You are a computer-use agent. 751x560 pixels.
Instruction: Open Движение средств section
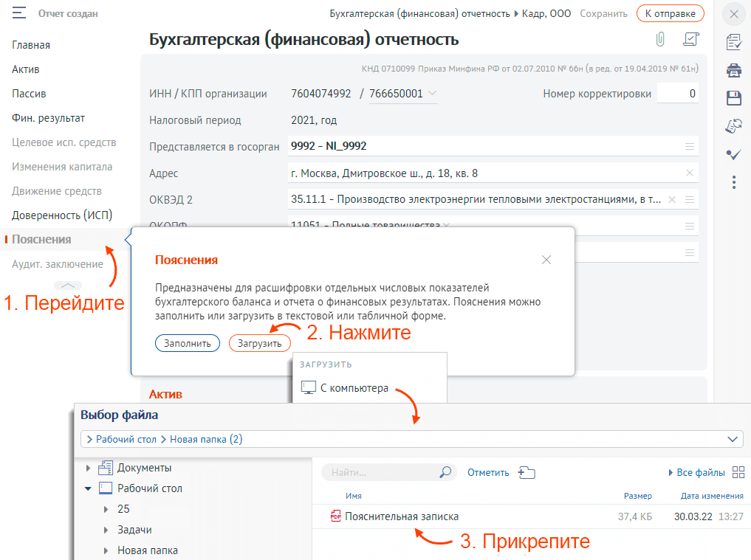coord(57,191)
